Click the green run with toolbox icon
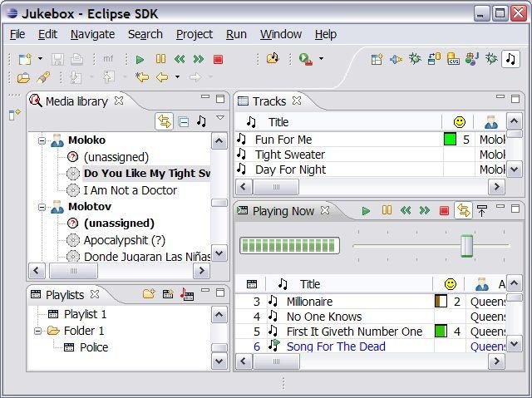This screenshot has height=398, width=532. point(305,59)
